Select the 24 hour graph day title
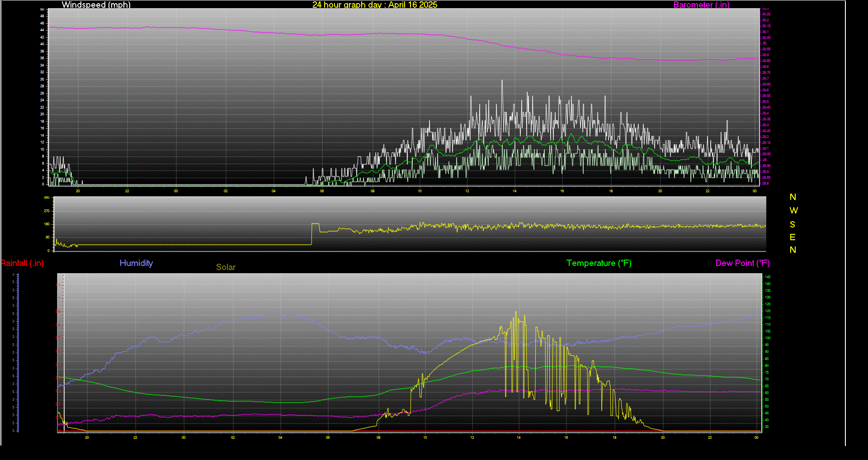868x460 pixels. [x=374, y=5]
